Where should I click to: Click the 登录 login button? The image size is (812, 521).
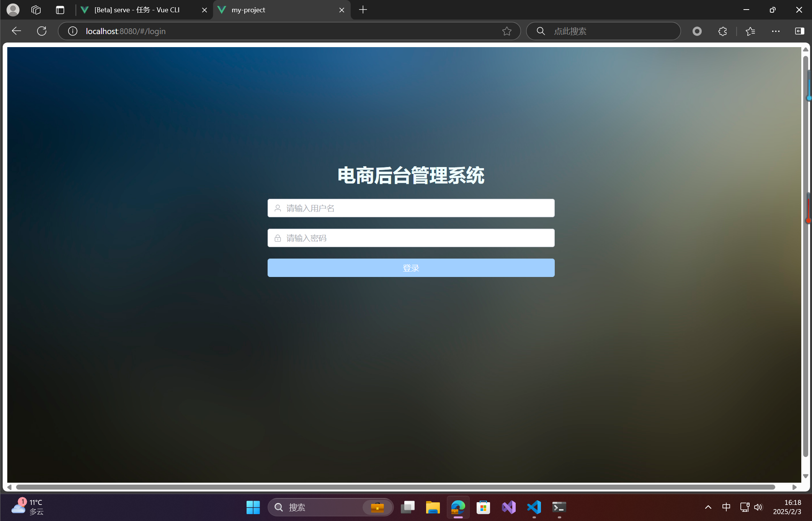click(411, 268)
